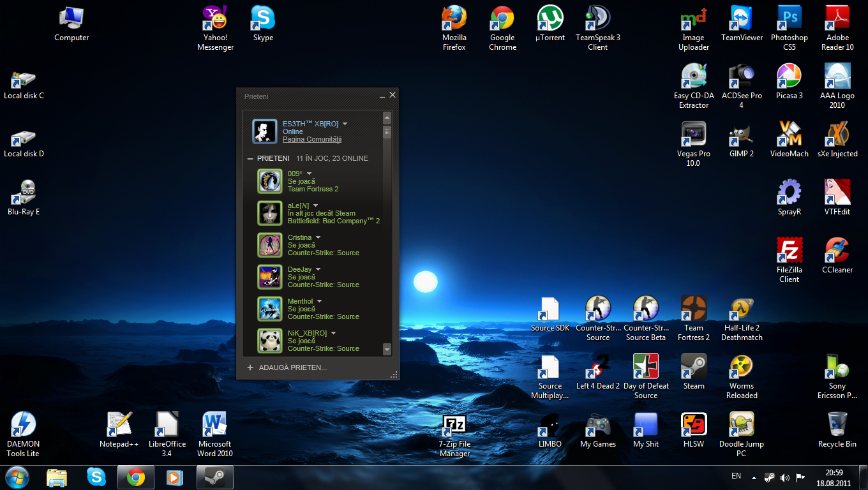868x490 pixels.
Task: Click the NiK_XB[RO] panda avatar
Action: [269, 341]
